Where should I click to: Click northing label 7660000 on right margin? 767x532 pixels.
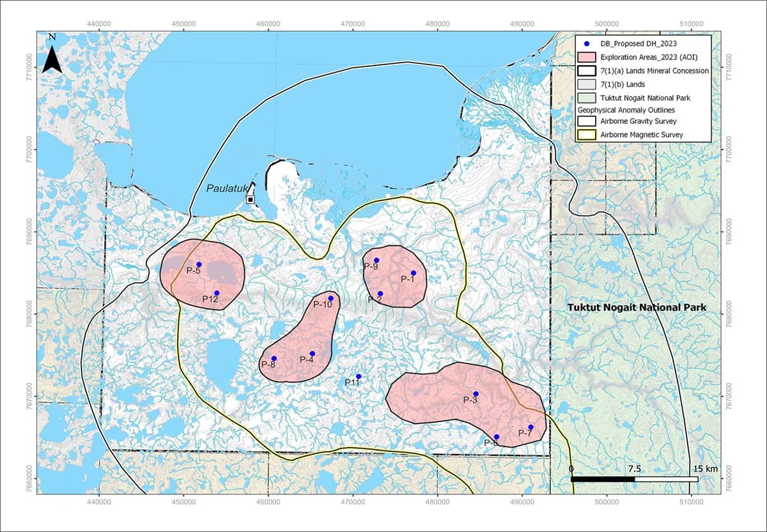click(x=728, y=478)
